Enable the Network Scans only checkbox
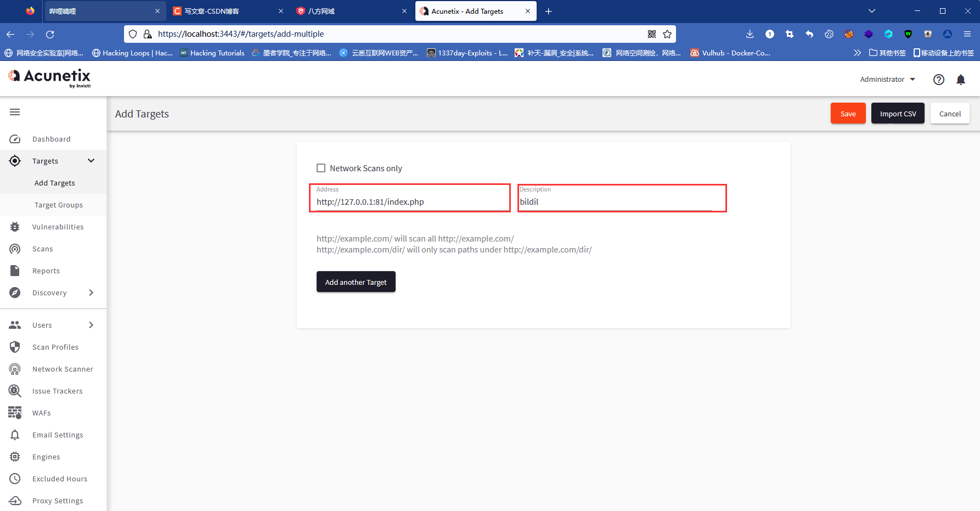Viewport: 980px width, 511px height. (x=321, y=168)
